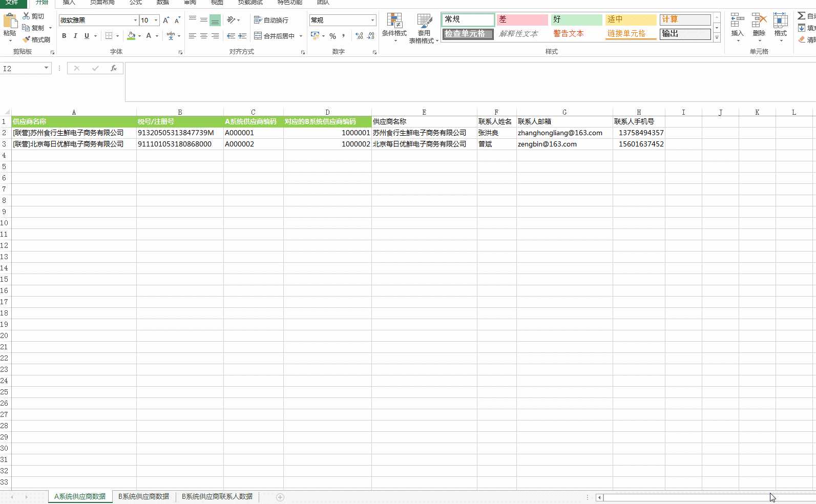Toggle italic formatting
Image resolution: width=816 pixels, height=504 pixels.
[x=75, y=36]
